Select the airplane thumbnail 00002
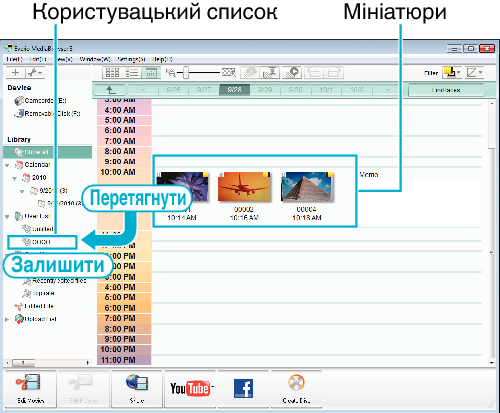 pos(244,187)
